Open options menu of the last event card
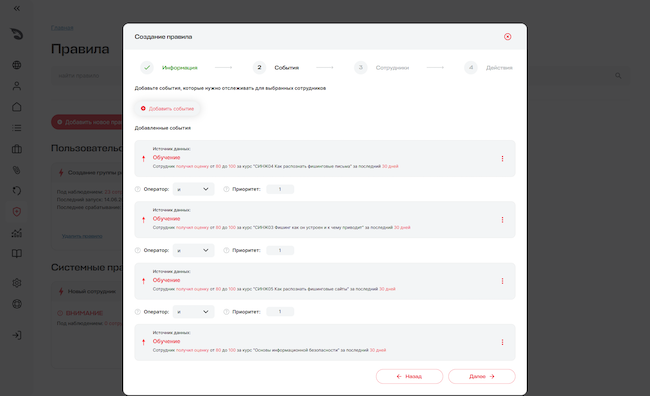The width and height of the screenshot is (650, 396). point(502,343)
